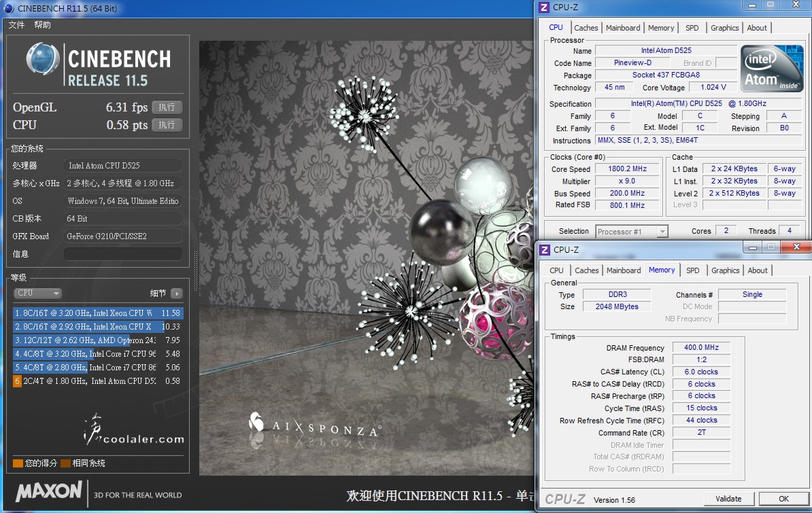The width and height of the screenshot is (812, 513).
Task: Click the Multiplier x 9.0 value
Action: [627, 181]
